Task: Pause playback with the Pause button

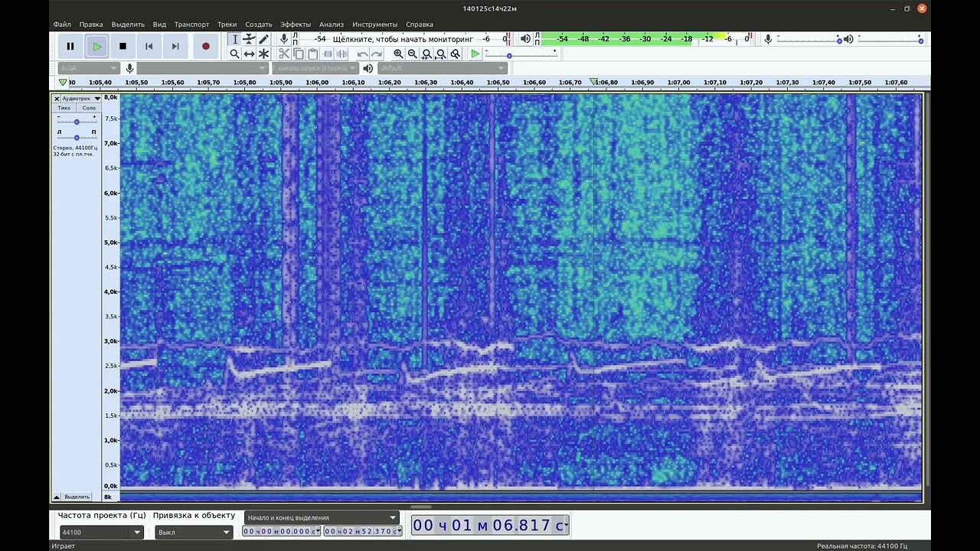Action: pyautogui.click(x=70, y=46)
